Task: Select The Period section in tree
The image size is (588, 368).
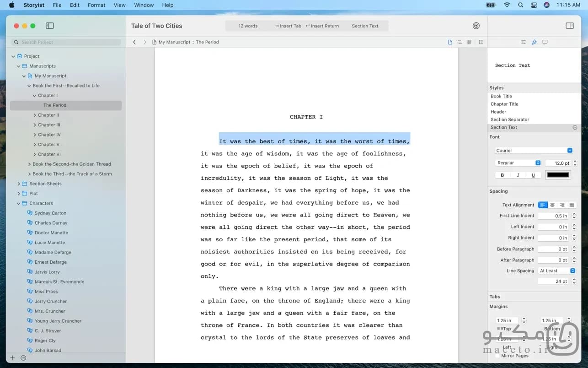Action: tap(66, 105)
